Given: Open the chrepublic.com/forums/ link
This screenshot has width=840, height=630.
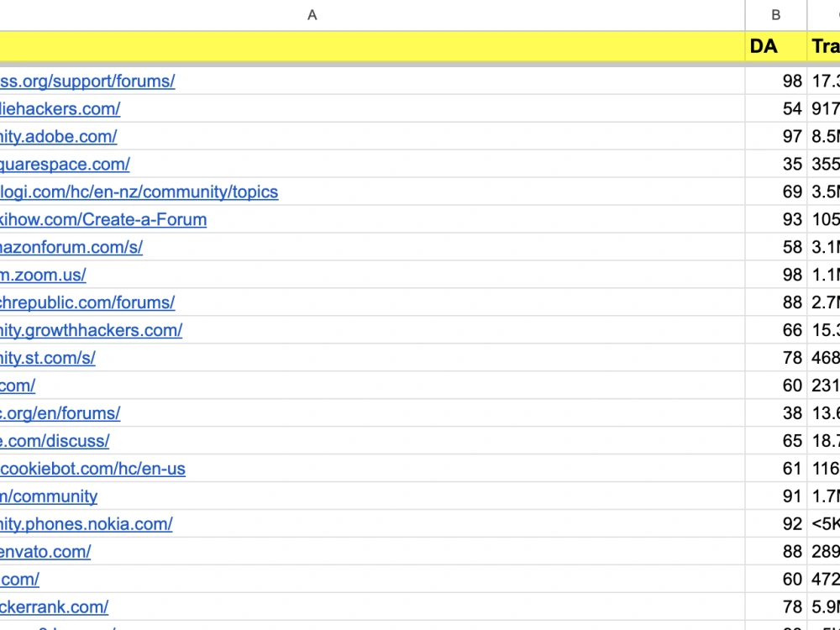Looking at the screenshot, I should click(87, 302).
